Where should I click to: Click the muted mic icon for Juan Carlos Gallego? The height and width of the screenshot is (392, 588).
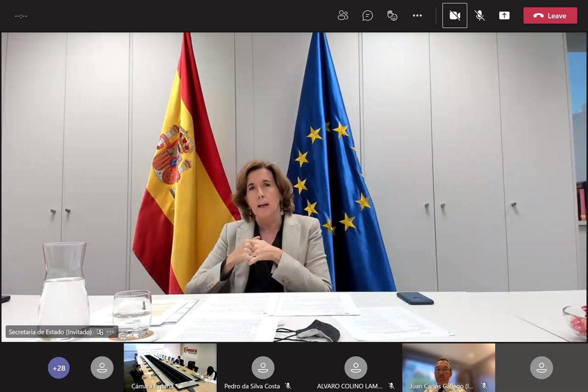(x=484, y=386)
